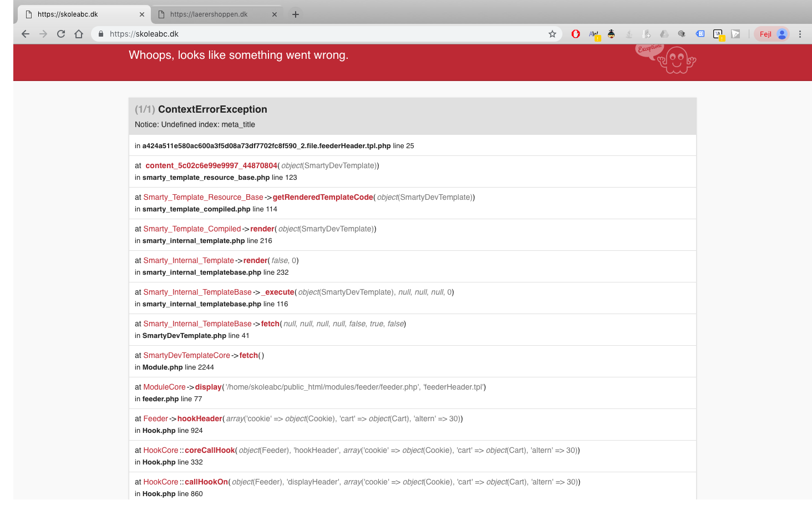Screen dimensions: 812x515
Task: Click the display method link
Action: pyautogui.click(x=208, y=387)
